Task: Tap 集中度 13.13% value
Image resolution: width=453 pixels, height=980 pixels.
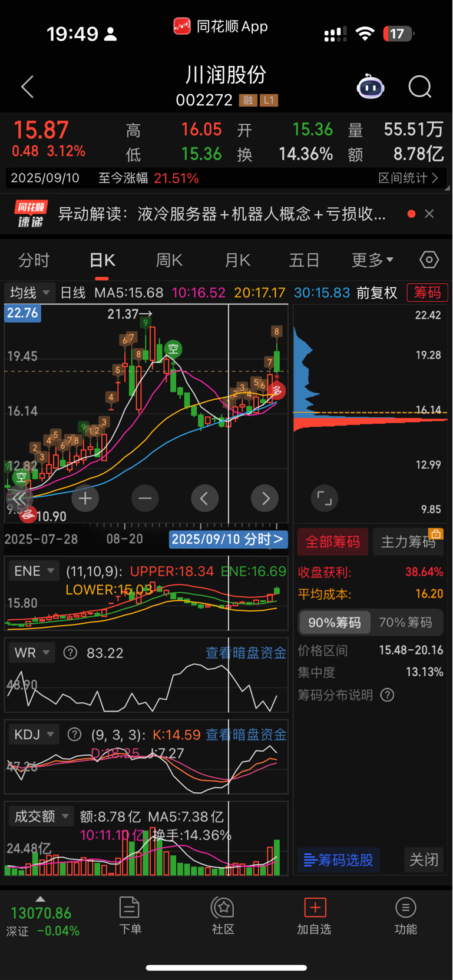Action: point(425,672)
